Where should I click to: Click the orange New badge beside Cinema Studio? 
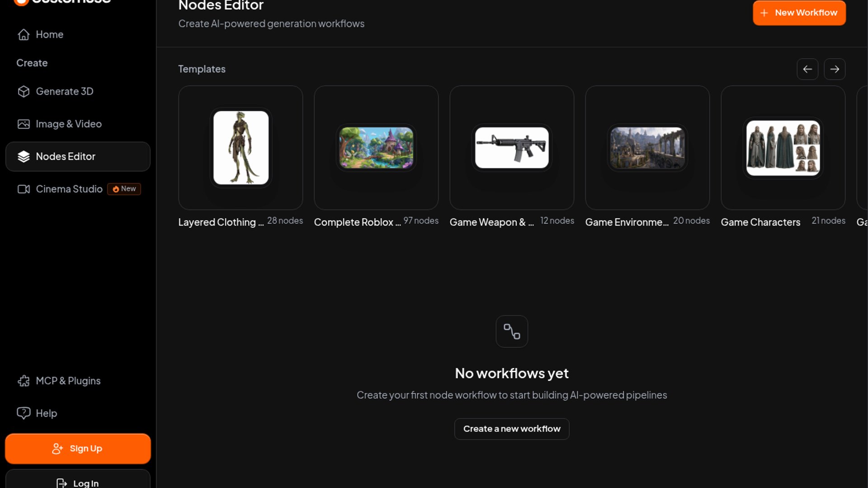pyautogui.click(x=124, y=189)
